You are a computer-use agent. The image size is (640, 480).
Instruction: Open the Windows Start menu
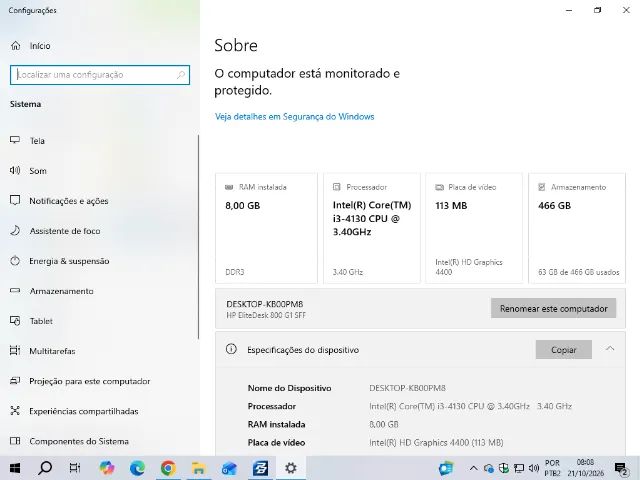(15, 468)
